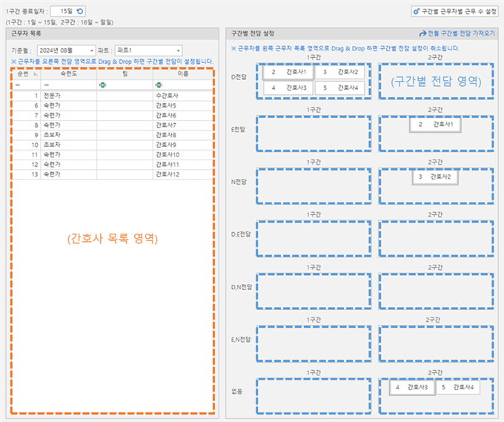Click the 전월 구간별 전담 가져오기 link
Viewport: 504px width, 422px height.
457,34
